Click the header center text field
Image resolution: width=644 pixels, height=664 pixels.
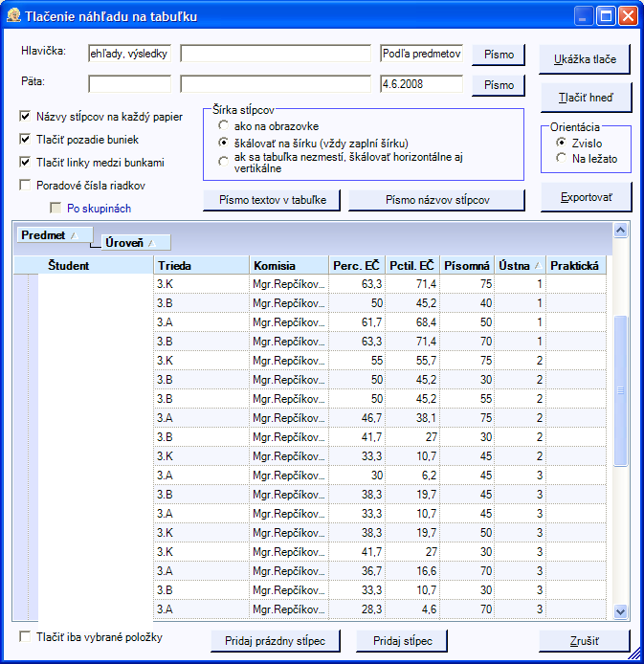point(276,54)
